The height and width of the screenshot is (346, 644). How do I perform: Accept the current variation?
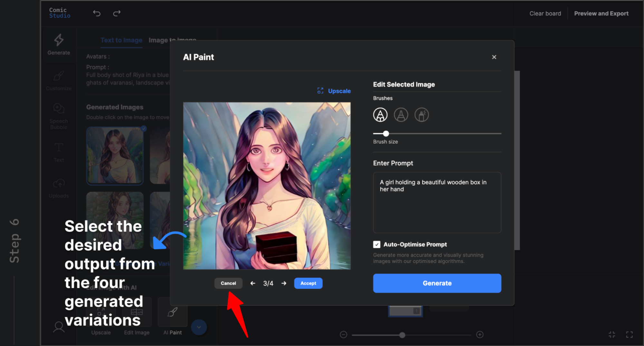pyautogui.click(x=308, y=283)
